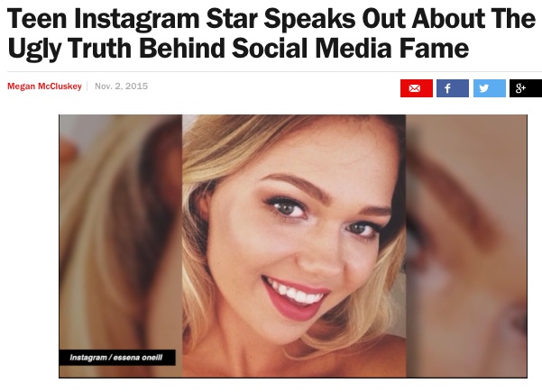Share the article via the red email icon

tap(416, 88)
